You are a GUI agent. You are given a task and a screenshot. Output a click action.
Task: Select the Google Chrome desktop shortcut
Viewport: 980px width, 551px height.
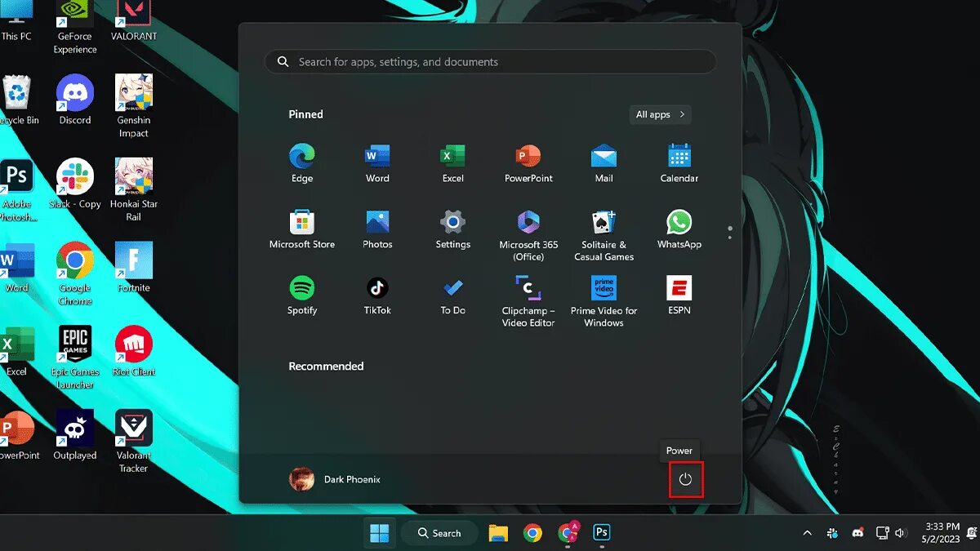pyautogui.click(x=75, y=273)
